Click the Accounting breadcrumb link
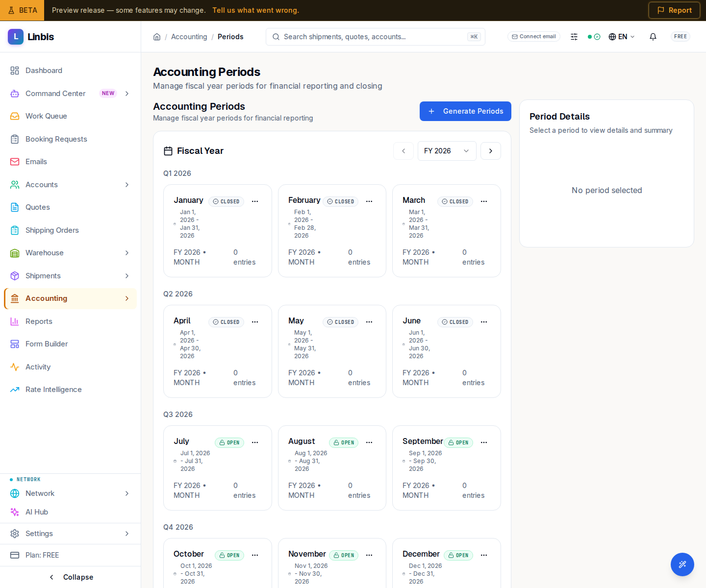 coord(189,37)
